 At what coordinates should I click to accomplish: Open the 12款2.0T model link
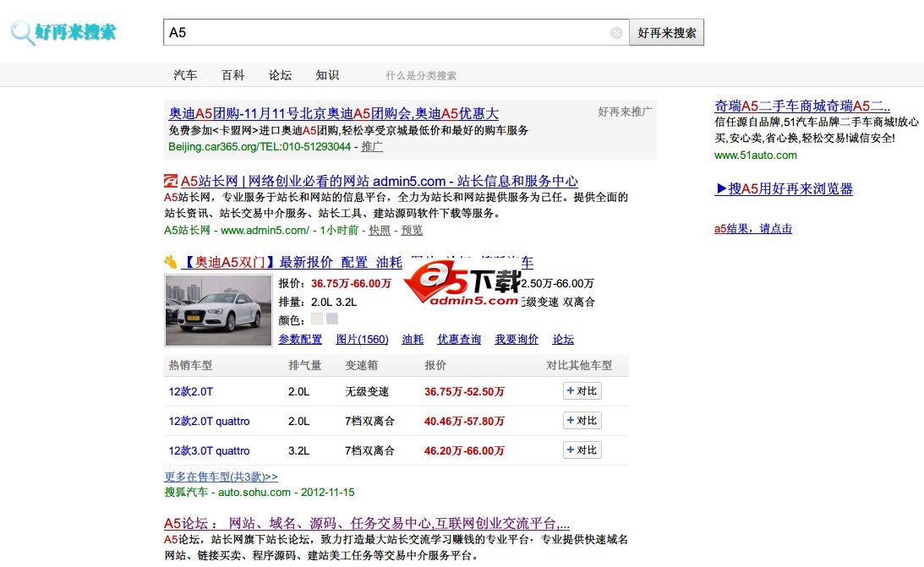pyautogui.click(x=191, y=391)
